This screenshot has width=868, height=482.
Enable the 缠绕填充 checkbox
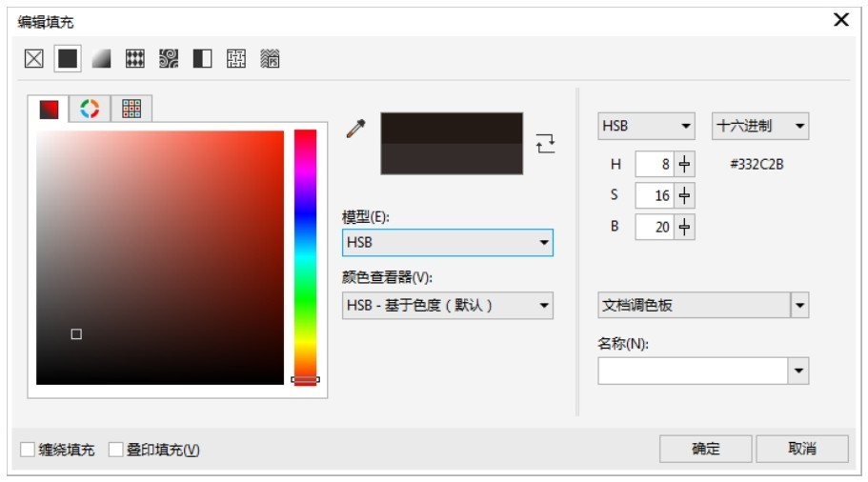coord(28,450)
